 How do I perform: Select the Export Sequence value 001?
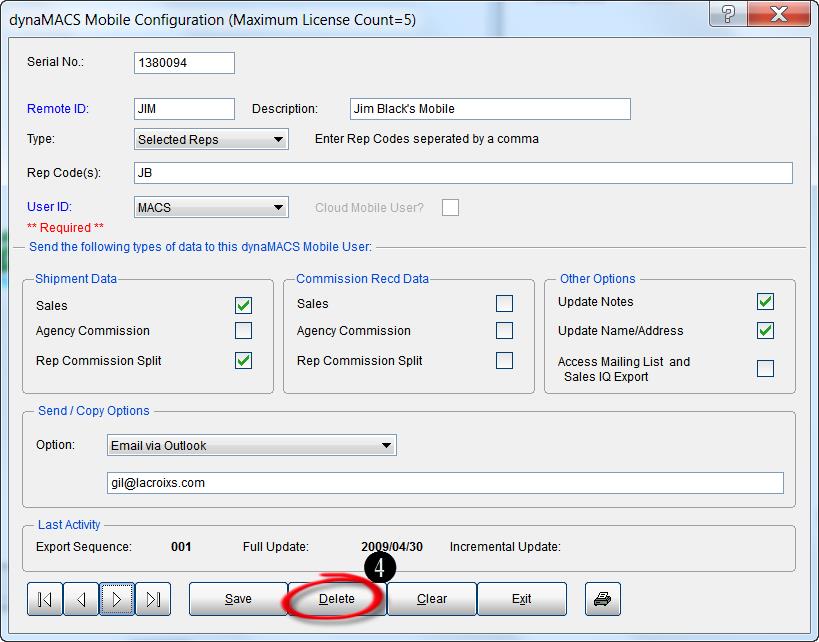[181, 547]
